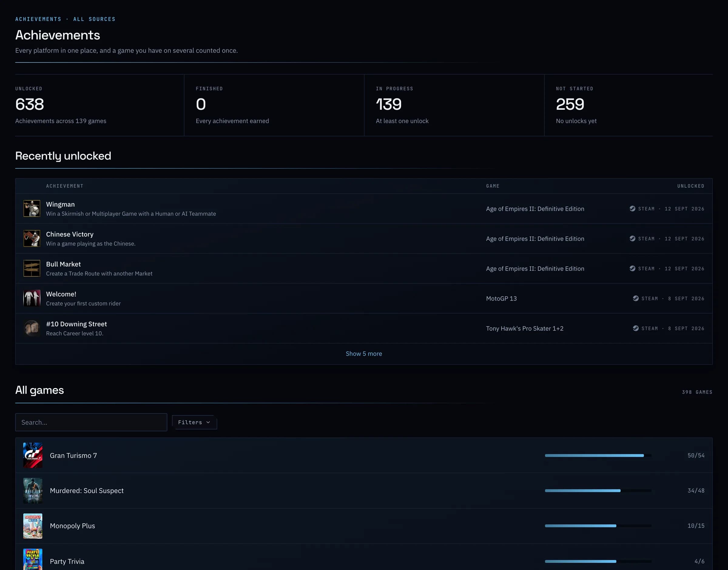Click the Game column header
This screenshot has height=570, width=728.
click(493, 186)
